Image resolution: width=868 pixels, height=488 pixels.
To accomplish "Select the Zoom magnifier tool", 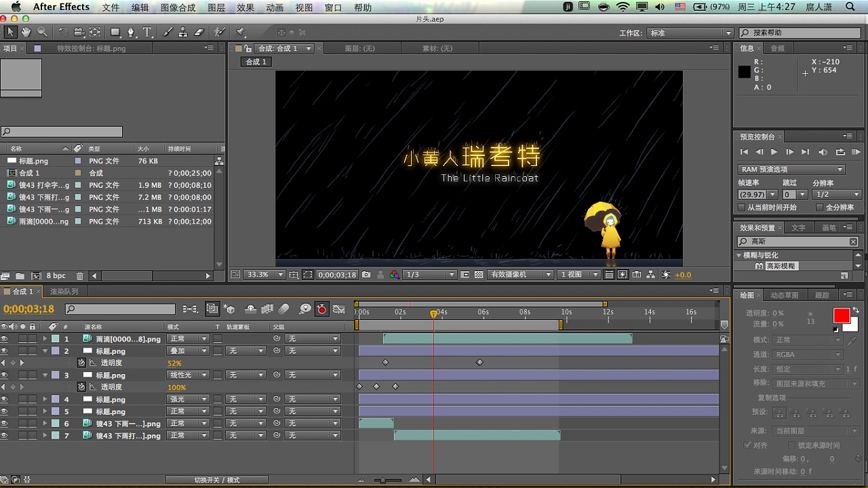I will tap(42, 32).
